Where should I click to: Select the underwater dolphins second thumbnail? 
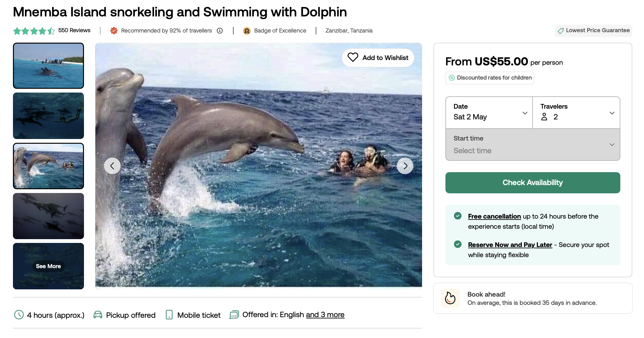coord(48,116)
